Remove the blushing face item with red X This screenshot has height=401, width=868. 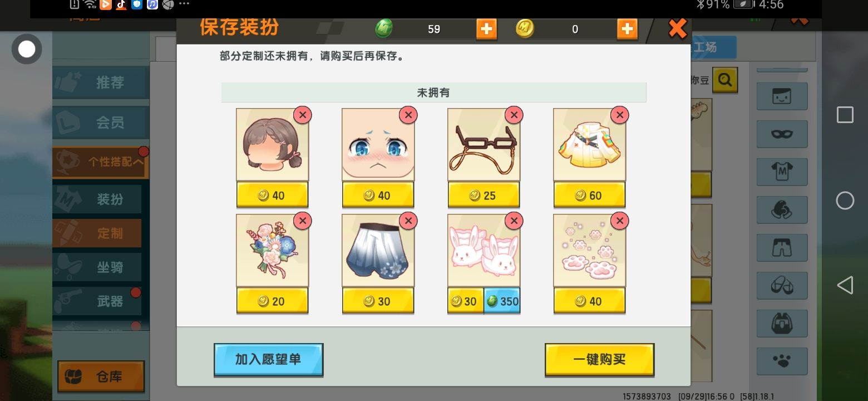(x=408, y=115)
